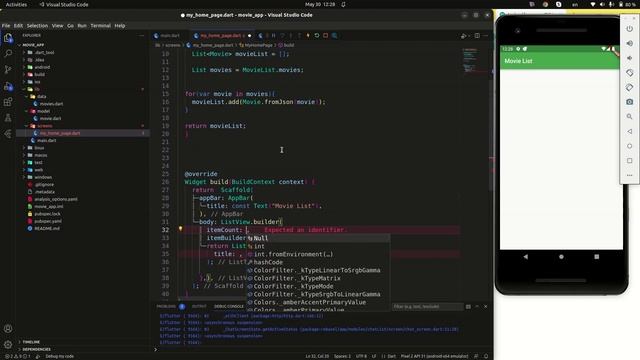
Task: Expand the Timeline section
Action: [x=31, y=342]
